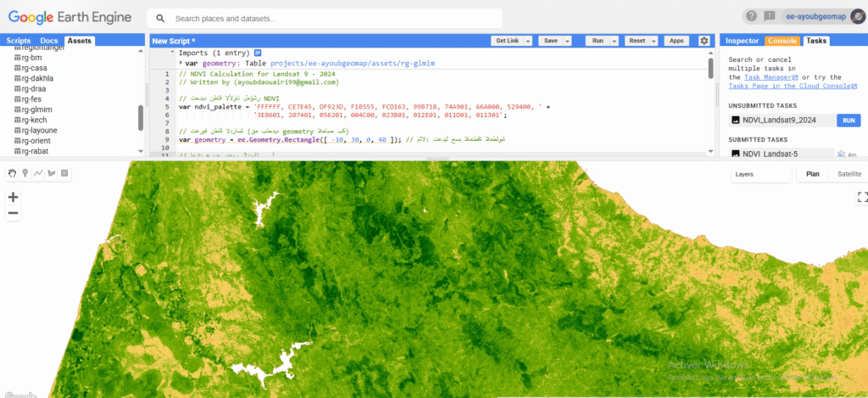Zoom in on the map
This screenshot has height=398, width=868.
click(13, 197)
